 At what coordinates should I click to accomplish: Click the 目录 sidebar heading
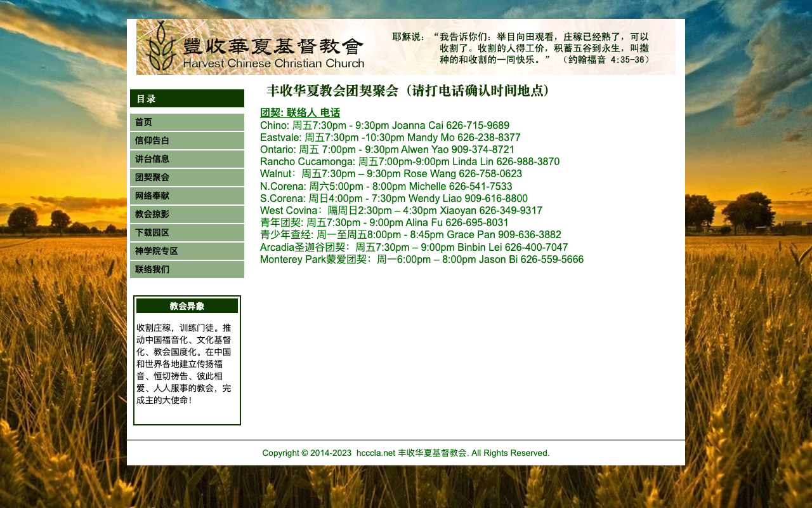click(x=187, y=98)
